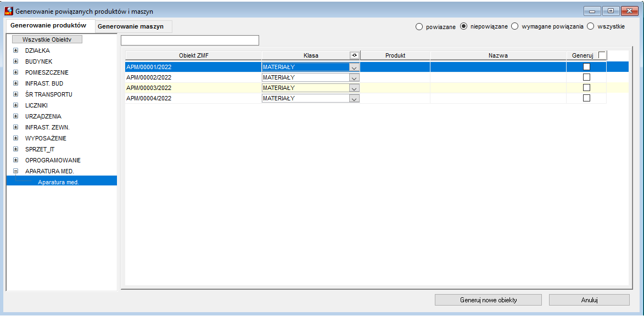Click the small icon beside Klasa header
The image size is (644, 316).
click(x=355, y=55)
